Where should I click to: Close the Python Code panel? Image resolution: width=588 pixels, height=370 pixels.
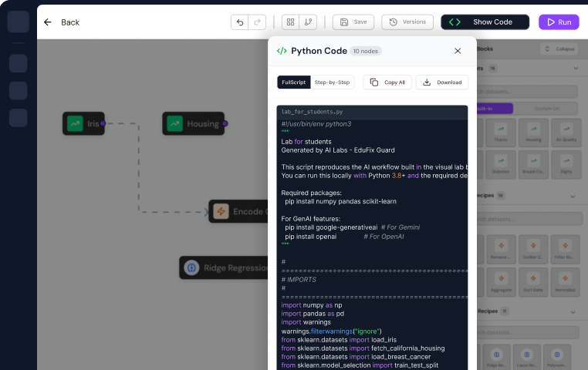click(x=458, y=51)
